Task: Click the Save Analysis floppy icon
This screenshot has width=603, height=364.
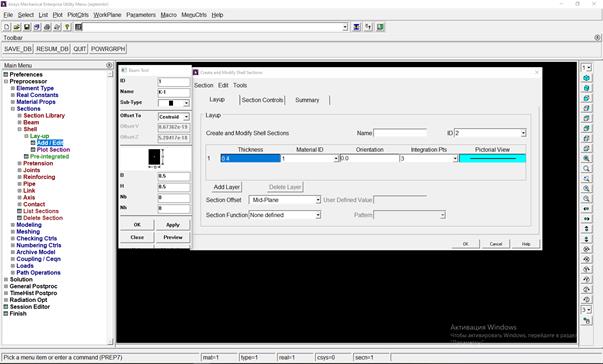Action: tap(27, 27)
